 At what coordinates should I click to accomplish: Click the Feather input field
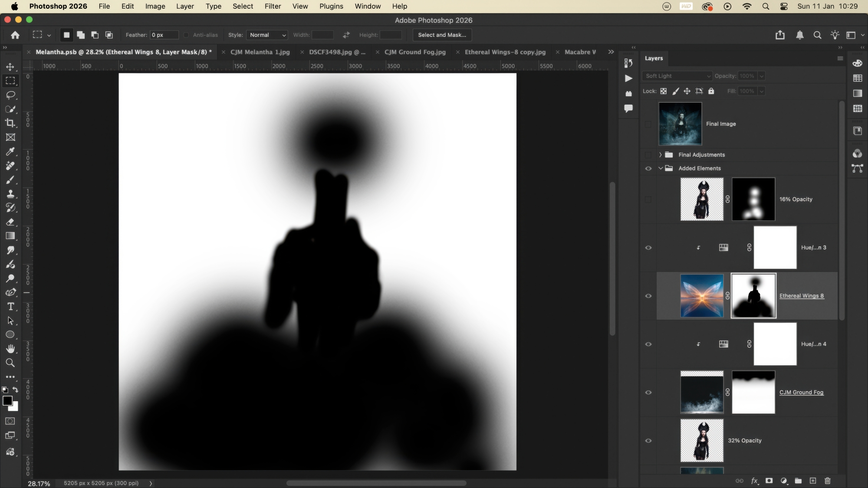pyautogui.click(x=164, y=35)
